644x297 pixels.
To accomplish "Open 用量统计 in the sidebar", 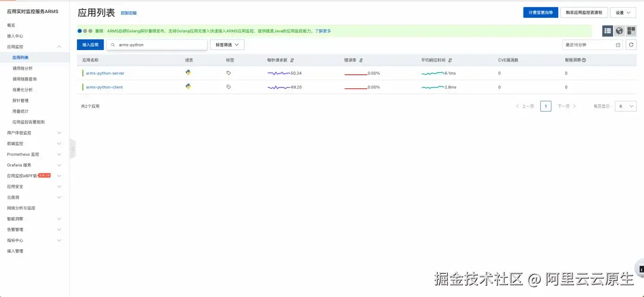I will coord(20,112).
